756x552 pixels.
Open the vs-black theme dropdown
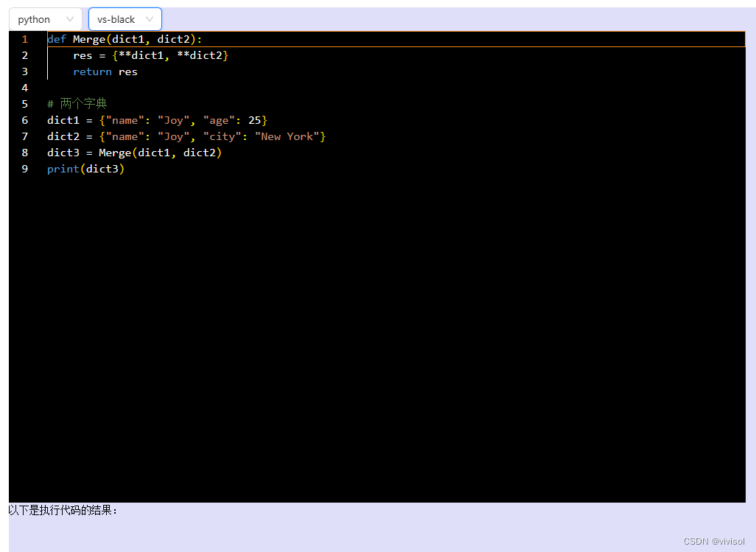point(125,19)
